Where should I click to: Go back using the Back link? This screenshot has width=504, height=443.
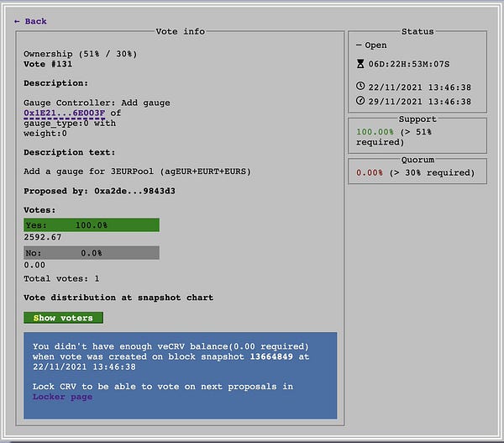tap(30, 21)
